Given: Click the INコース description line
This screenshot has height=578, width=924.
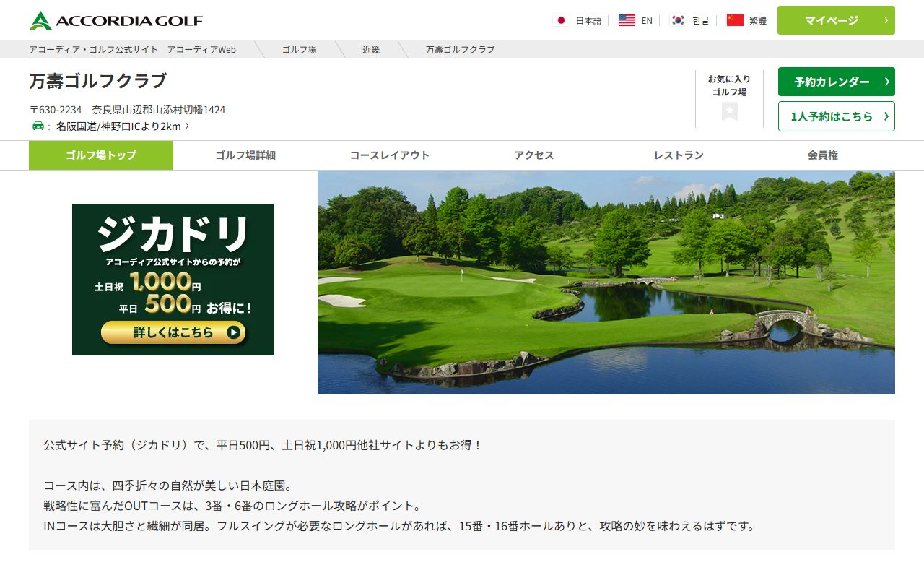Looking at the screenshot, I should (401, 526).
